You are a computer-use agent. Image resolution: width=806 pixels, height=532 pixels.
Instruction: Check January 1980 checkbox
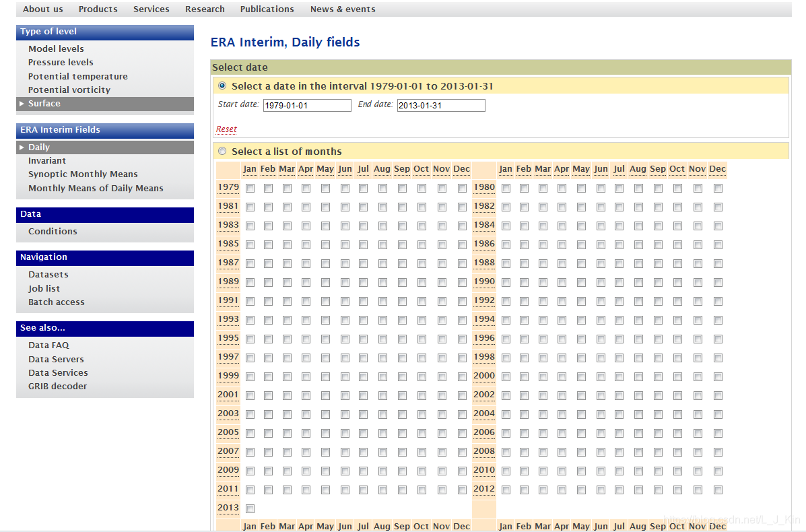[x=506, y=189]
